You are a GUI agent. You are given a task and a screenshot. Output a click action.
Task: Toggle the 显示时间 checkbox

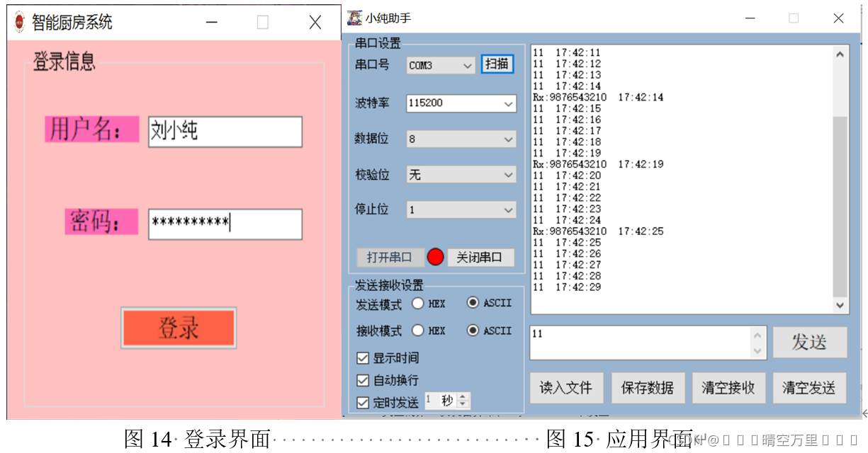pos(363,357)
